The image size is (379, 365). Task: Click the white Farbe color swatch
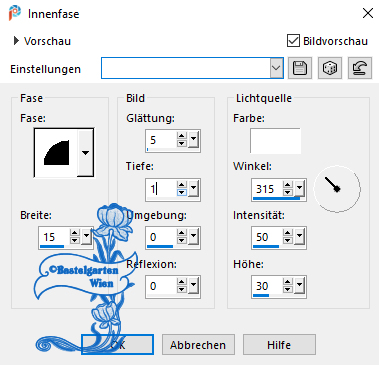click(275, 141)
